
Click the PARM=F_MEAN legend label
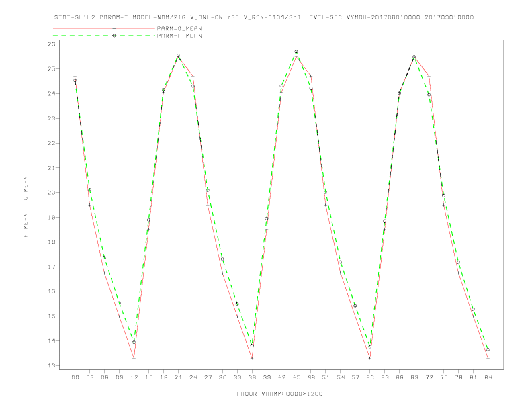[x=179, y=36]
